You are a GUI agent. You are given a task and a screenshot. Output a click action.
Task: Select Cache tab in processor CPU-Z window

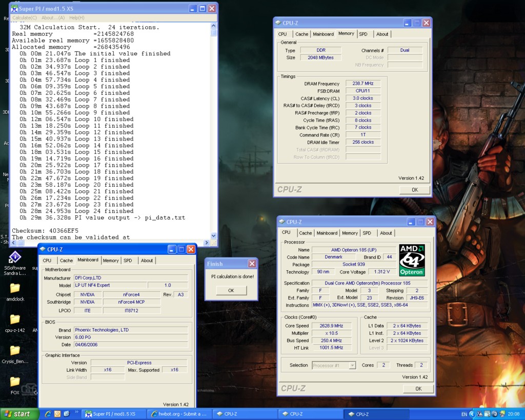pyautogui.click(x=305, y=233)
